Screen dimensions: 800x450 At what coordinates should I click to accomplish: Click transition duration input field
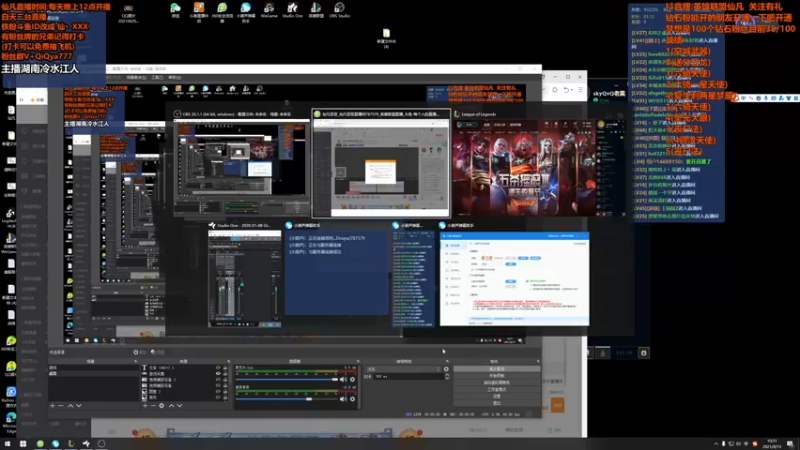pyautogui.click(x=408, y=377)
